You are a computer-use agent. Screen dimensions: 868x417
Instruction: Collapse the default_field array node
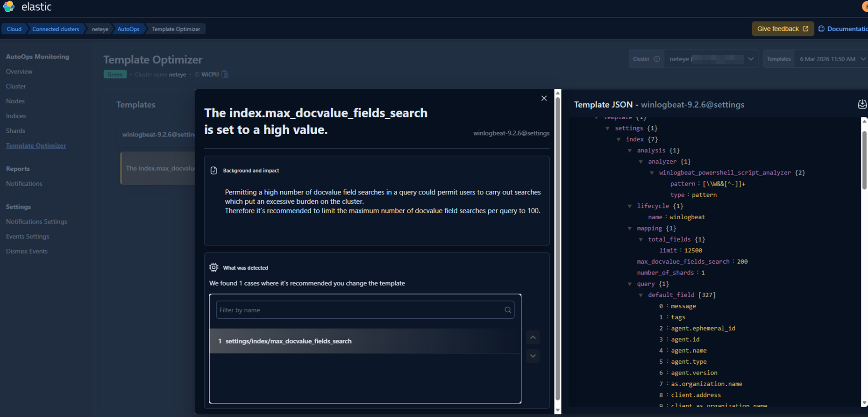click(641, 295)
